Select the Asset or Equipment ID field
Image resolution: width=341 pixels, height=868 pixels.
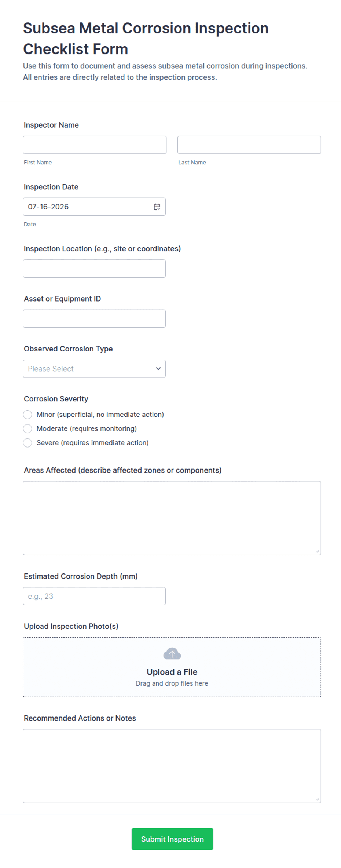pyautogui.click(x=94, y=318)
